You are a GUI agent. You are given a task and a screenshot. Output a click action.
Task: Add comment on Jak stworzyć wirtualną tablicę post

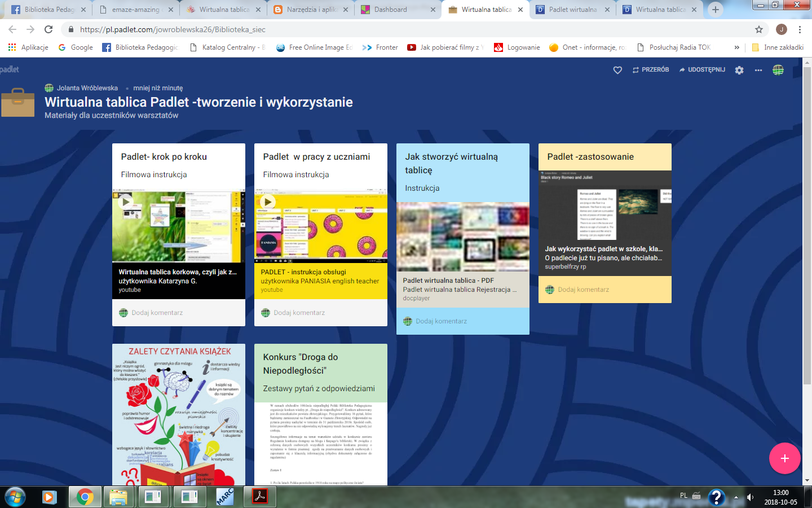[442, 321]
